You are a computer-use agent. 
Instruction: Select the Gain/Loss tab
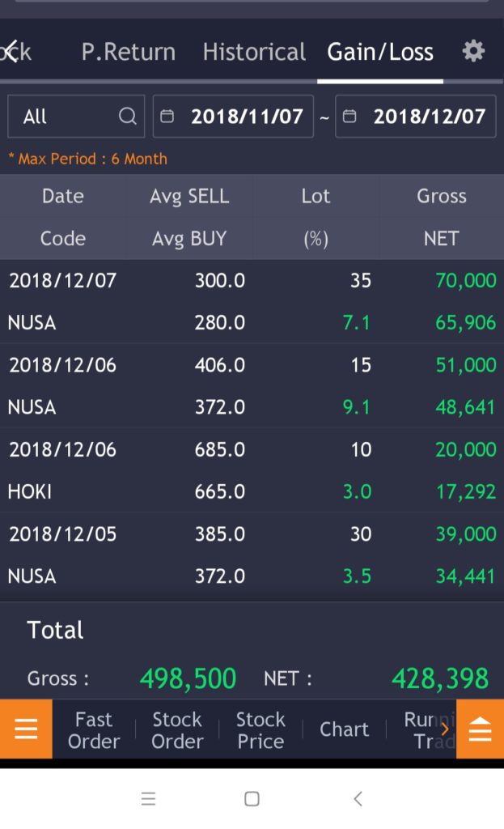tap(380, 52)
